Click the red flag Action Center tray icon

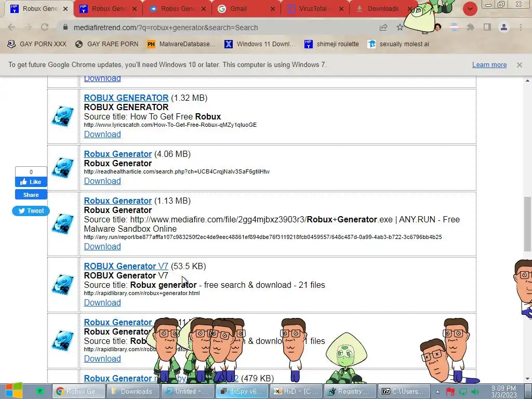[x=450, y=392]
